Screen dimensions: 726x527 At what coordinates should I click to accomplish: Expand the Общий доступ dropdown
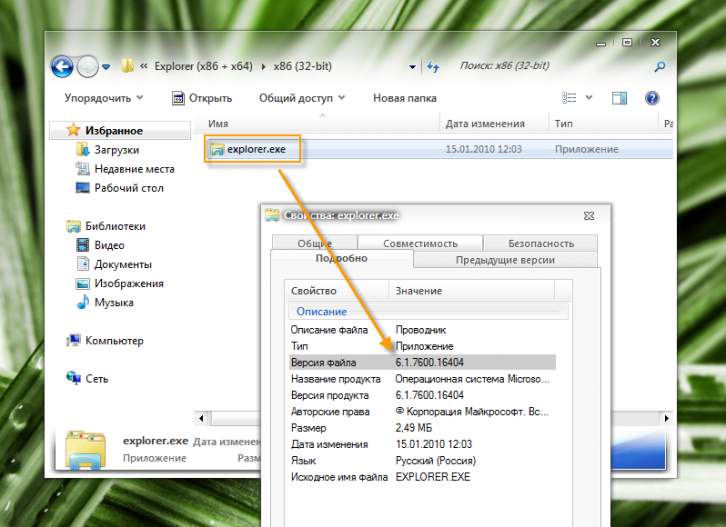(301, 98)
